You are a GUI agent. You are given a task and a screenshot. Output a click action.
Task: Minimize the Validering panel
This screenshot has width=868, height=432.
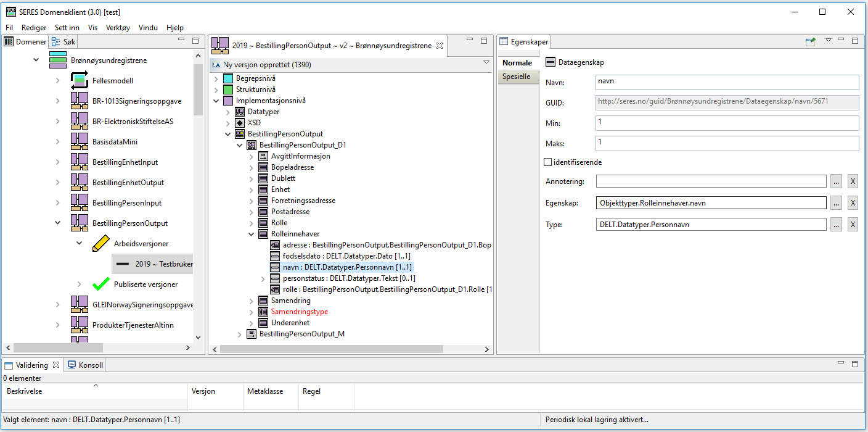841,364
